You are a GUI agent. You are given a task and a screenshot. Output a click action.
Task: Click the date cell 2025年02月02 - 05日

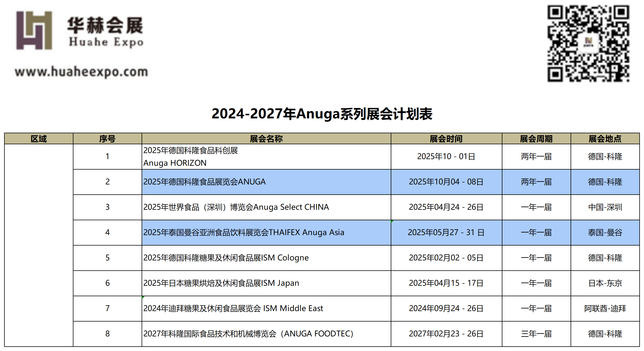pos(447,258)
